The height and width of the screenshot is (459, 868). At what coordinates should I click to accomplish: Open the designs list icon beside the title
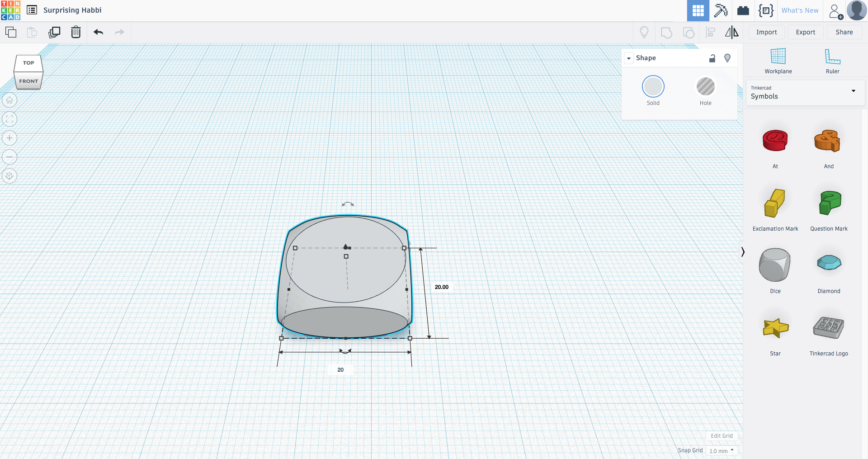coord(32,10)
